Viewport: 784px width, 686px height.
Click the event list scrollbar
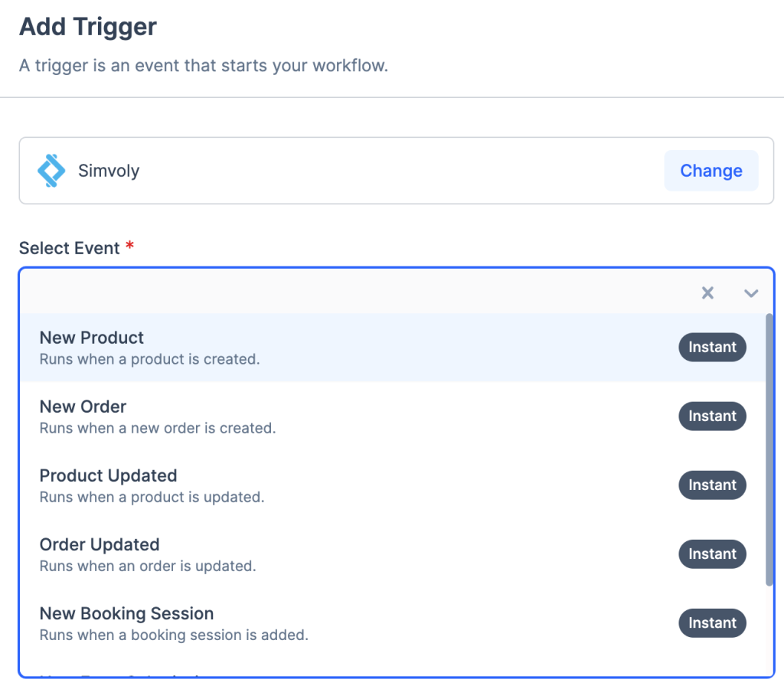tap(769, 452)
